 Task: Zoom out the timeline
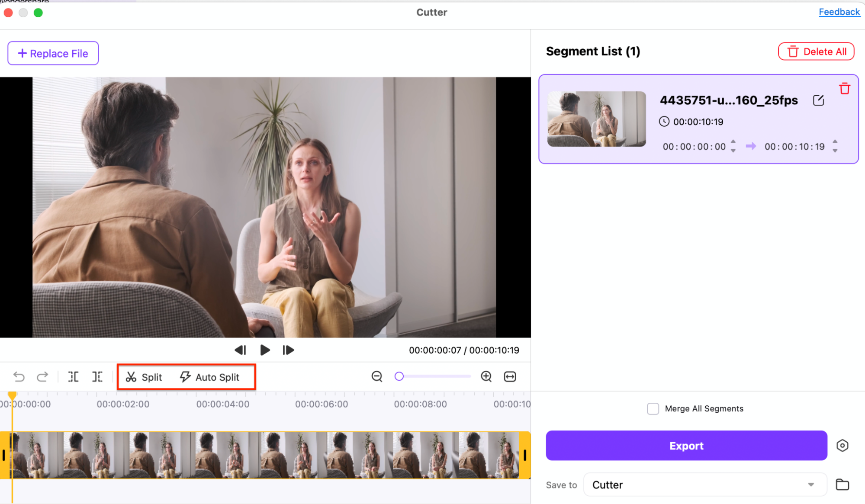pyautogui.click(x=377, y=376)
